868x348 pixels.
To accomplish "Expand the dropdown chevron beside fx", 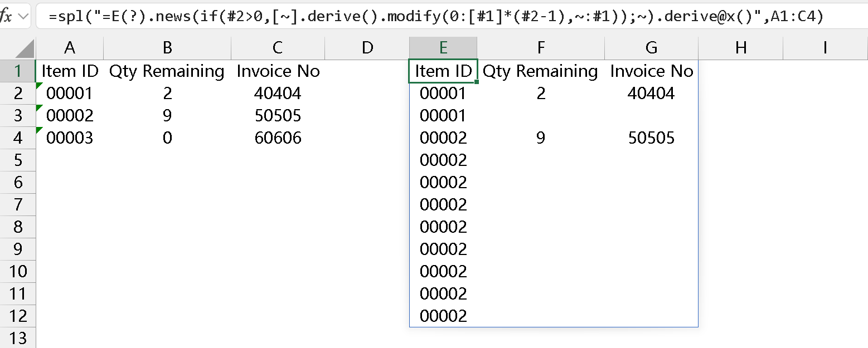I will tap(23, 17).
